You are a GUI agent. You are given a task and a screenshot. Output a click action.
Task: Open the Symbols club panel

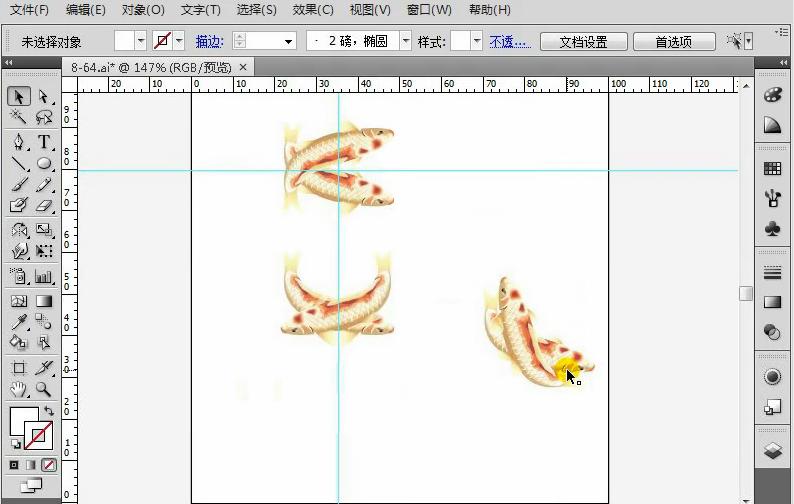[772, 228]
